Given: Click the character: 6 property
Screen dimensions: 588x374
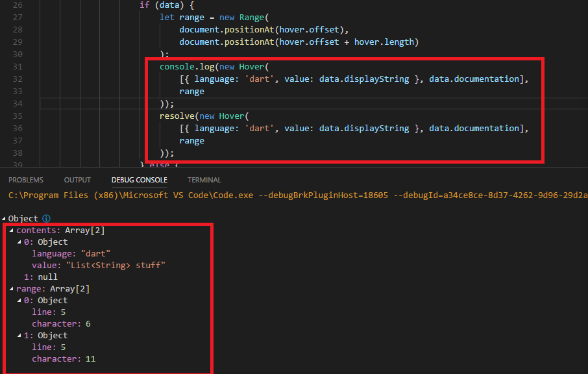Looking at the screenshot, I should (61, 324).
